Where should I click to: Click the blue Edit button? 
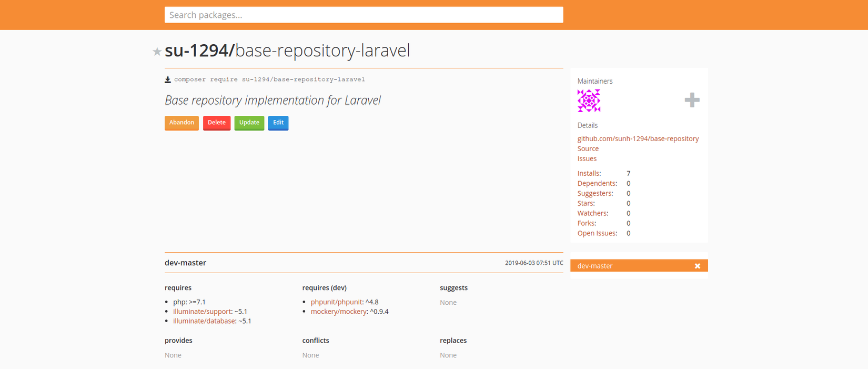[x=278, y=123]
